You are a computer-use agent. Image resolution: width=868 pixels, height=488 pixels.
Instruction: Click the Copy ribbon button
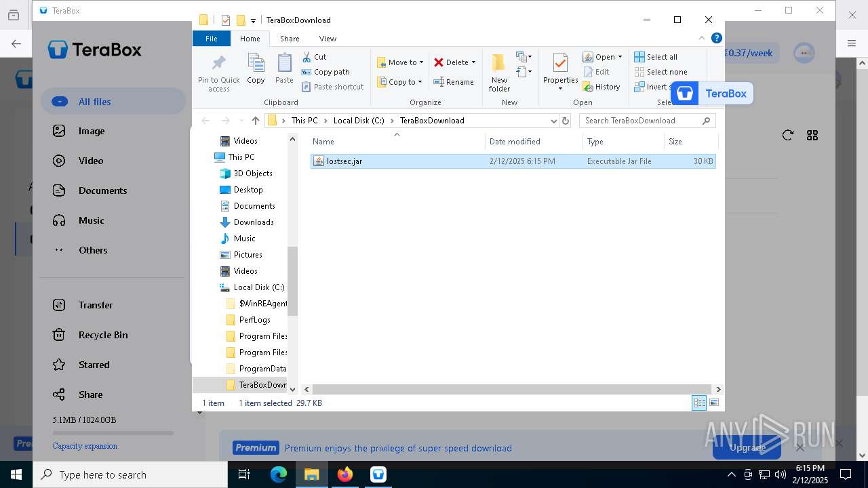[x=256, y=69]
